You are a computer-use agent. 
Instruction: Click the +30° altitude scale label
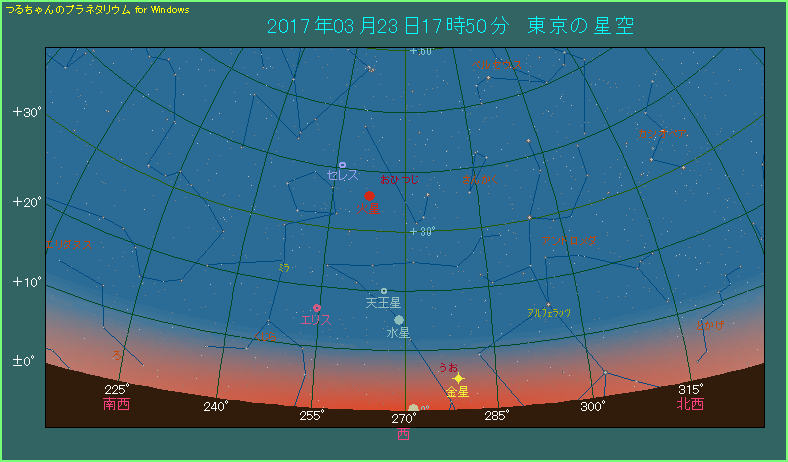tap(26, 112)
